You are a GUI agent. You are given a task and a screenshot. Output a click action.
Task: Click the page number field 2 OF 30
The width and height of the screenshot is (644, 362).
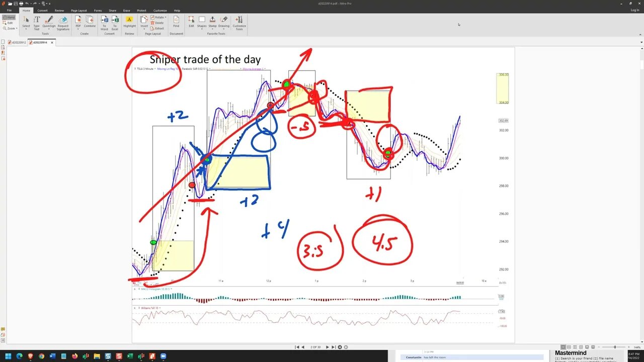click(x=315, y=347)
